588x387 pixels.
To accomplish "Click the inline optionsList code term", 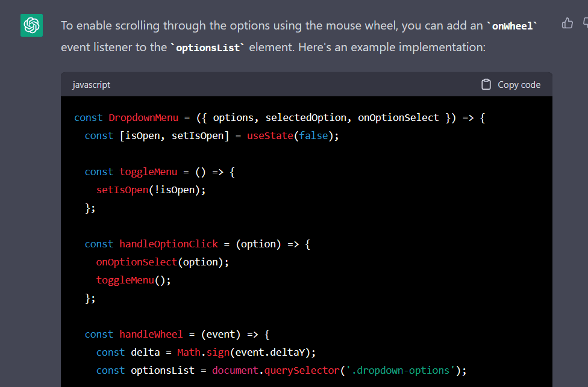I will point(207,47).
